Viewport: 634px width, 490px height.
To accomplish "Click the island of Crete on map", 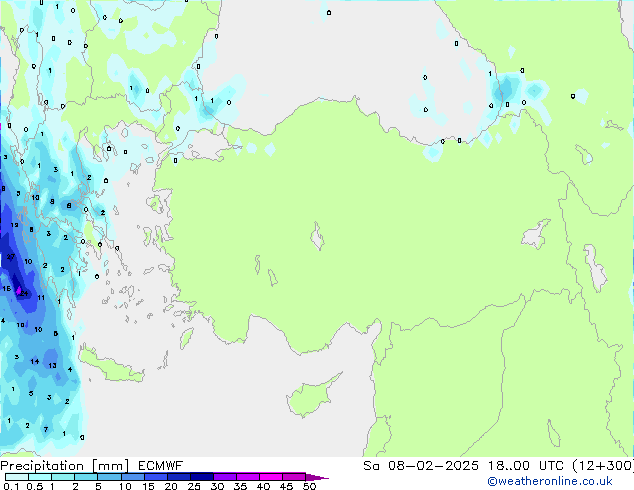I will 109,368.
